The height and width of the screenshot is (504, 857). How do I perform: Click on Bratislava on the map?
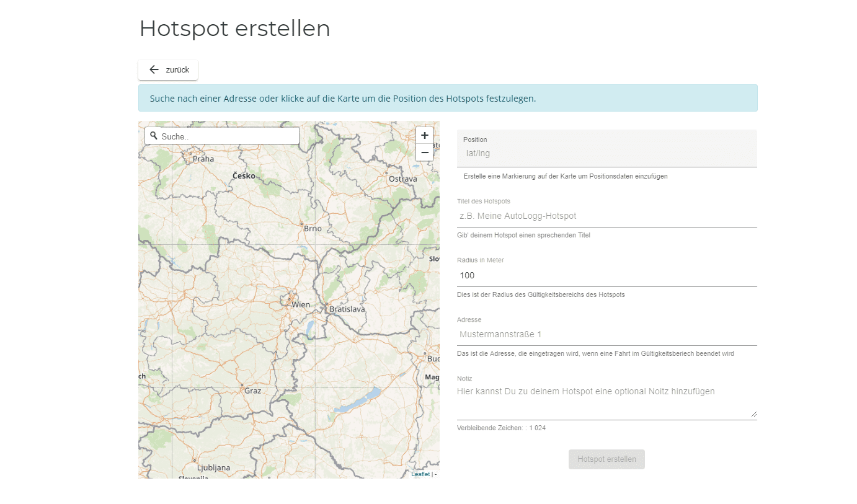(347, 309)
